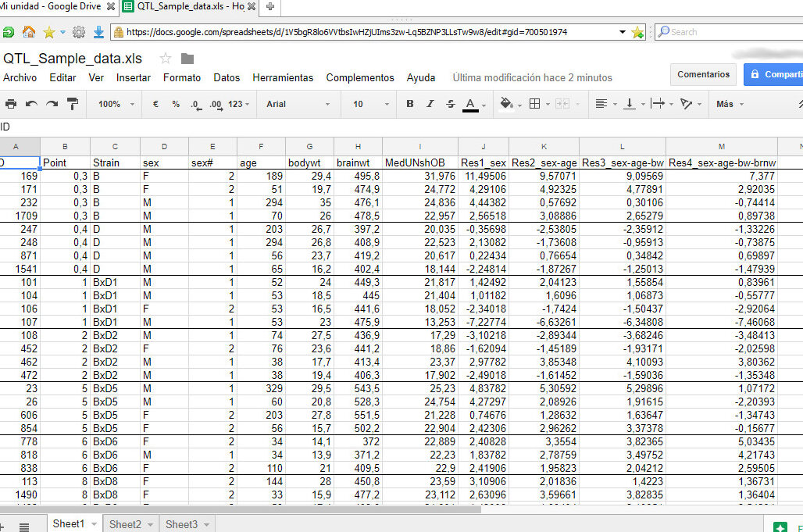Toggle strikethrough formatting
This screenshot has height=532, width=803.
(x=450, y=104)
